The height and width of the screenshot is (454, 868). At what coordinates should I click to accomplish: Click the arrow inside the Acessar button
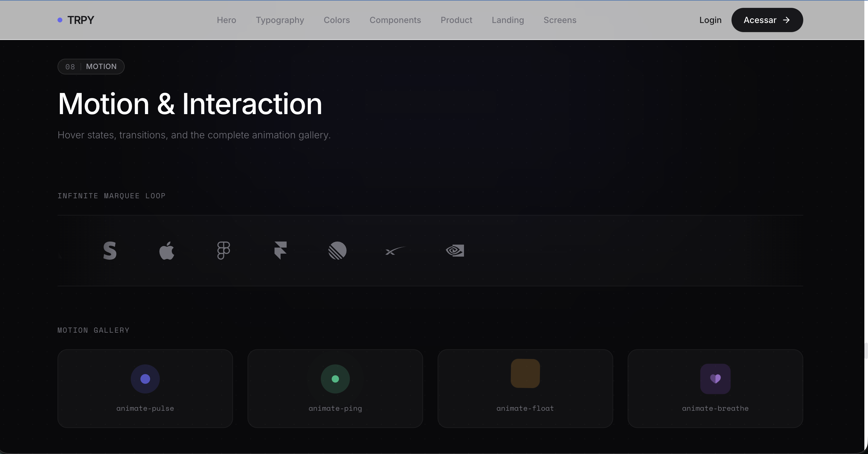pyautogui.click(x=786, y=20)
